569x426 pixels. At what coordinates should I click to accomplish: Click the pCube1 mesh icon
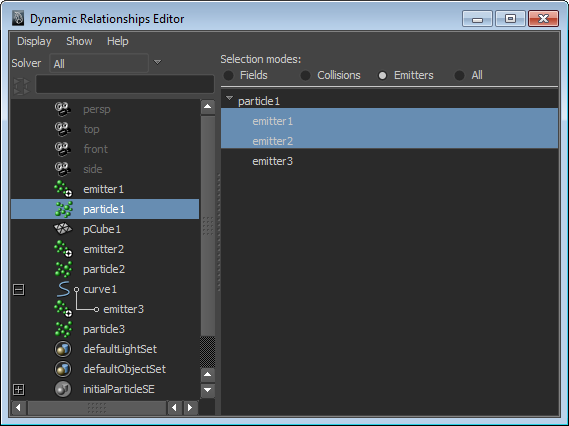(63, 229)
